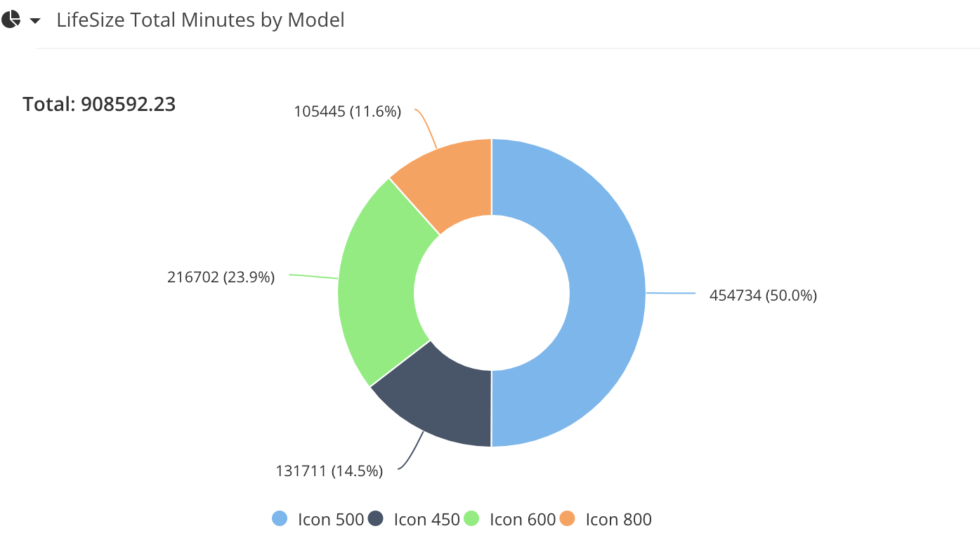Click the dark Icon 450 legend dot
The image size is (980, 545).
[376, 518]
